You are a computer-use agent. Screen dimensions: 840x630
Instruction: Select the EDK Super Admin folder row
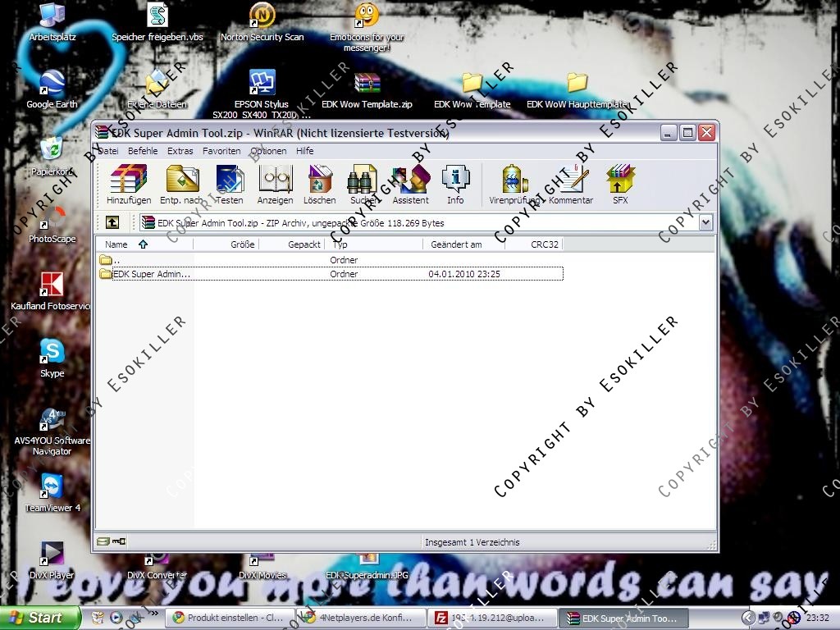click(152, 274)
